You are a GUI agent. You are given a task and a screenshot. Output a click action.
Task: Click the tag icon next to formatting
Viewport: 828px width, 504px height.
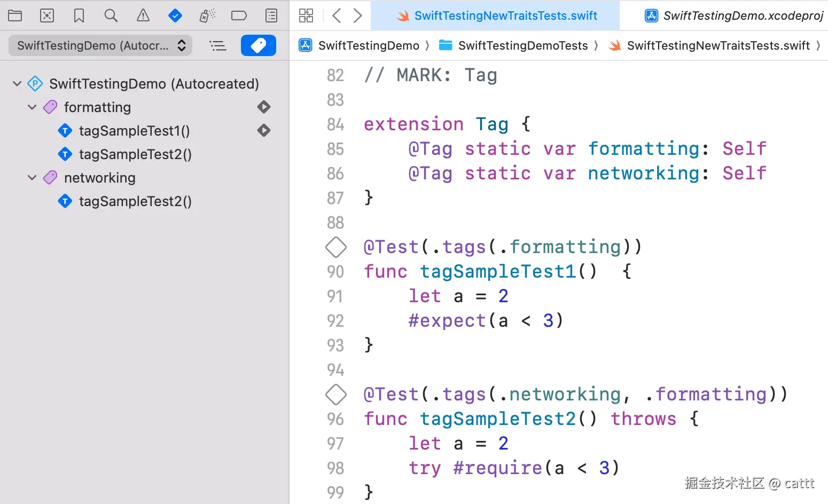pyautogui.click(x=50, y=107)
